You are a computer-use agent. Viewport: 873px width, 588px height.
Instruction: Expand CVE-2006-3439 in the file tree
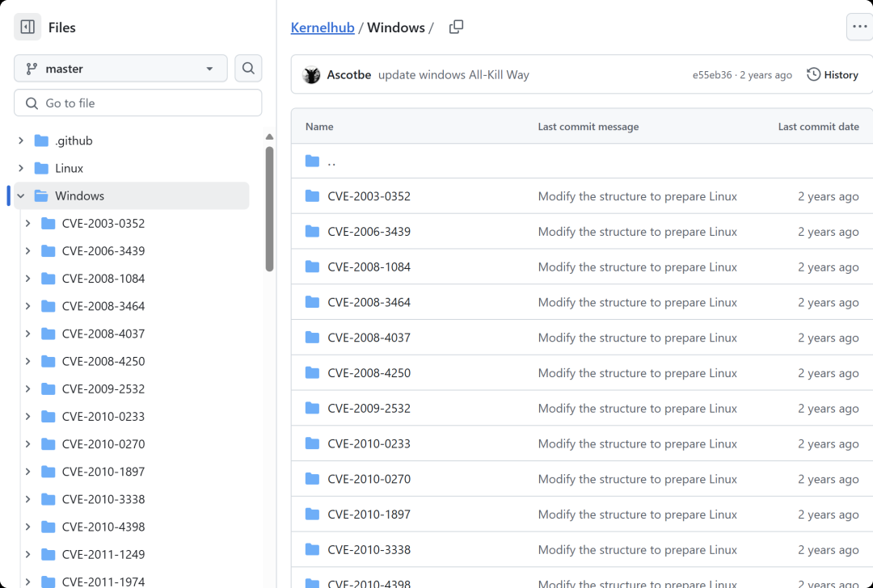tap(27, 251)
